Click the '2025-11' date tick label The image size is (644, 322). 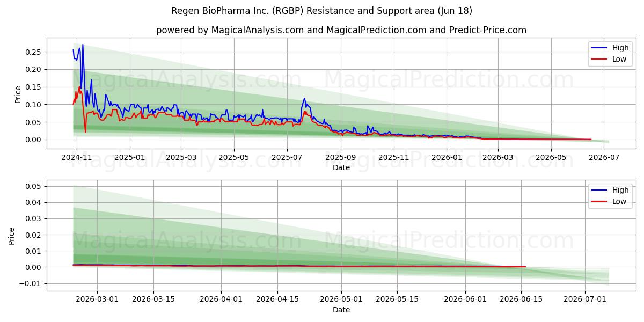coord(394,157)
